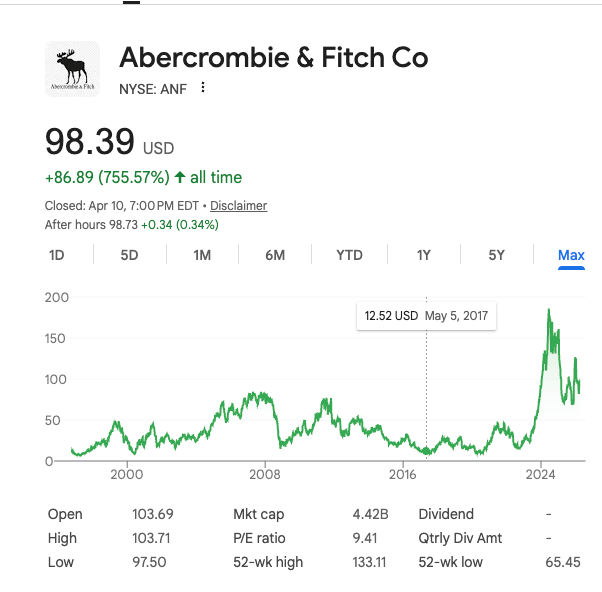Select the 1Y time range
Image resolution: width=602 pixels, height=592 pixels.
(x=424, y=255)
